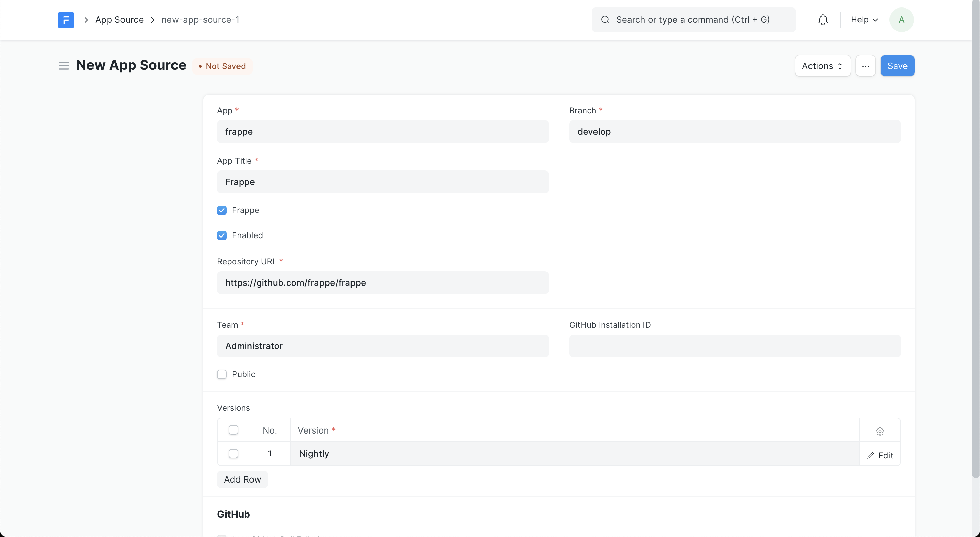980x537 pixels.
Task: Uncheck the Frappe checkbox
Action: (222, 210)
